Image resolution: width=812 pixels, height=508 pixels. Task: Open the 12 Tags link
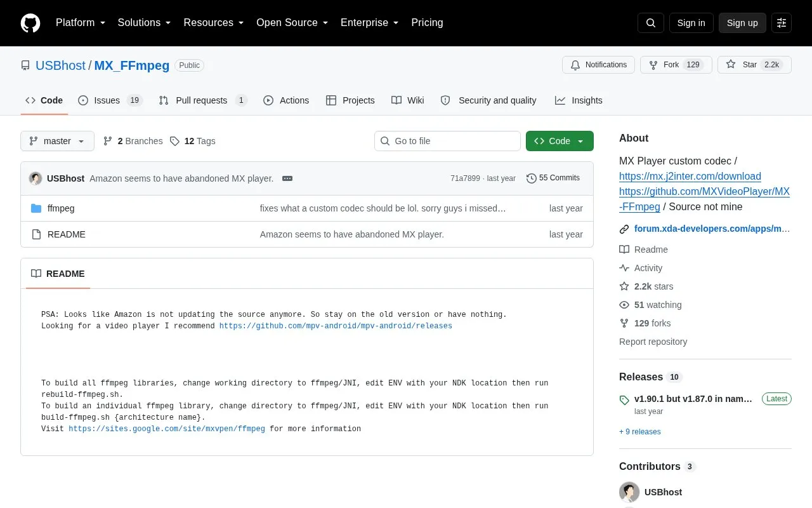tap(193, 141)
